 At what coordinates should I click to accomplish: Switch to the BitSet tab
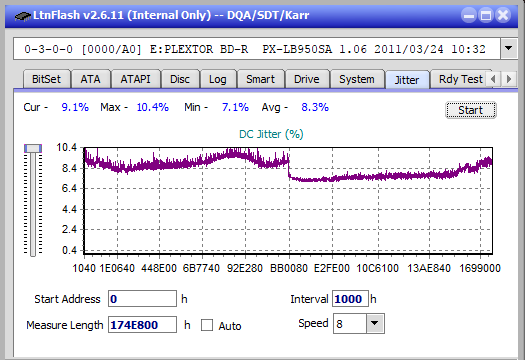(47, 79)
